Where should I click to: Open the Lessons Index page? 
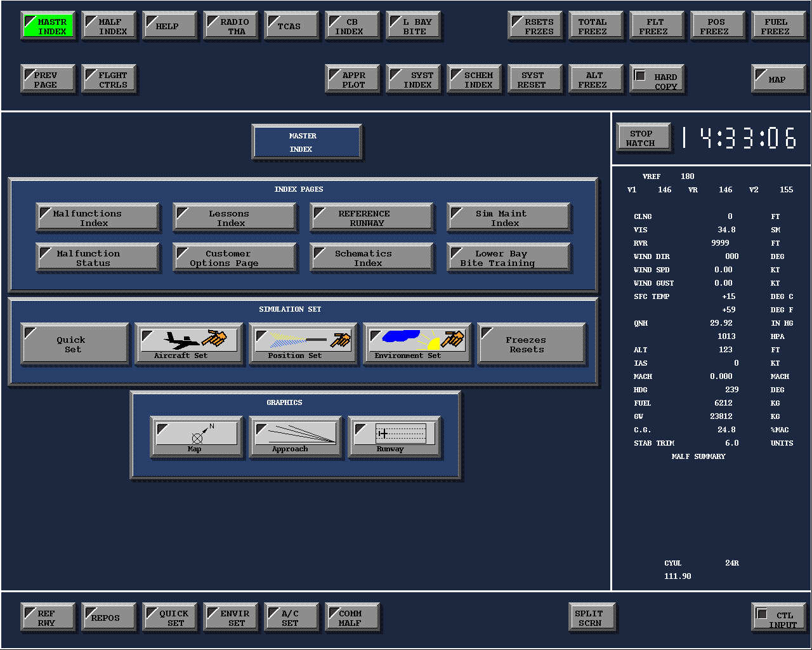(x=235, y=218)
